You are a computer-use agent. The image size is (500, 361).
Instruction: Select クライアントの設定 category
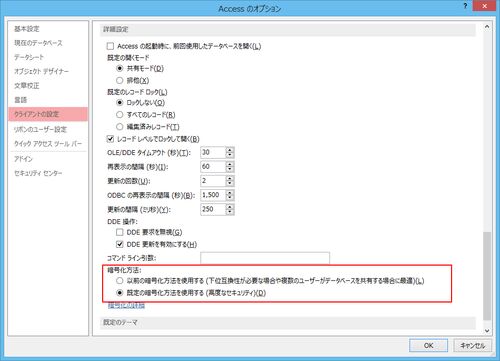pyautogui.click(x=48, y=114)
